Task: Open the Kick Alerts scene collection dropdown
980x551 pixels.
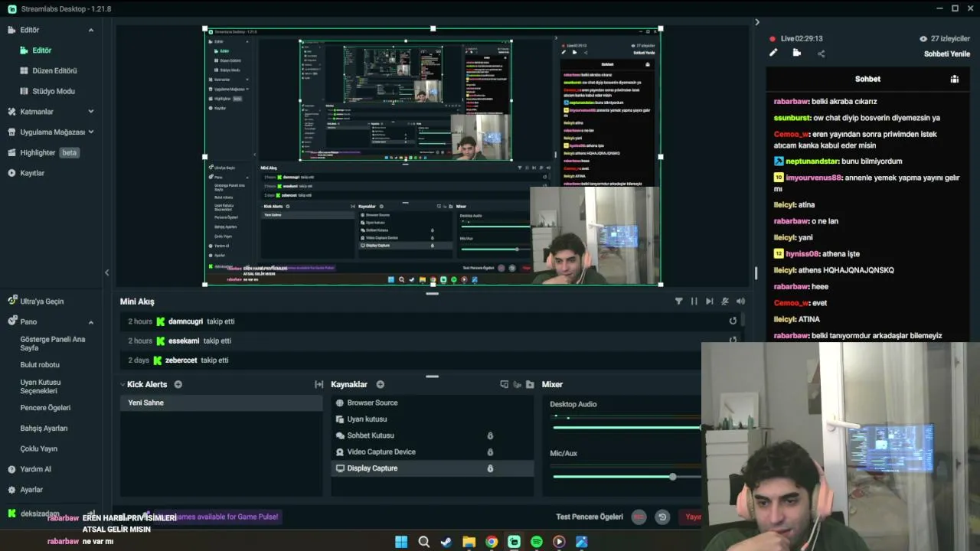Action: tap(143, 384)
